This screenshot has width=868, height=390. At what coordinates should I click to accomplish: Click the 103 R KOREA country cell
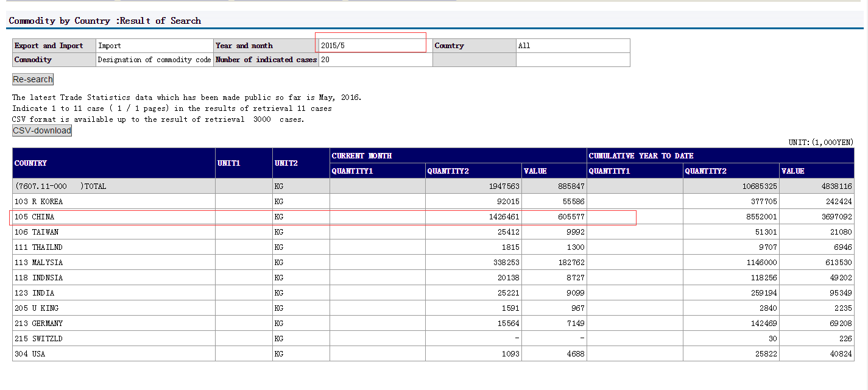pos(114,202)
